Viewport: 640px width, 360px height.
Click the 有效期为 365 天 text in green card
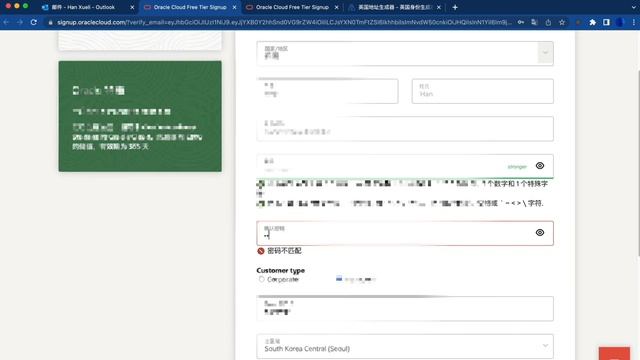[125, 146]
